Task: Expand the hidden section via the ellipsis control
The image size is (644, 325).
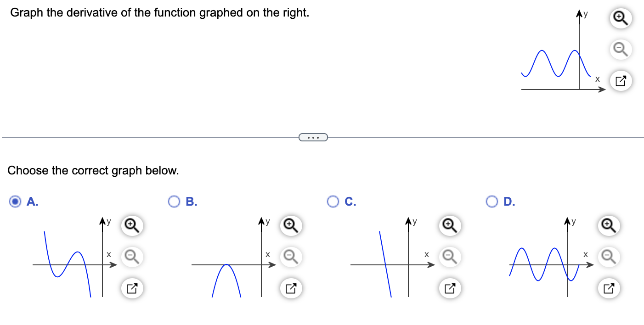Action: [x=313, y=137]
